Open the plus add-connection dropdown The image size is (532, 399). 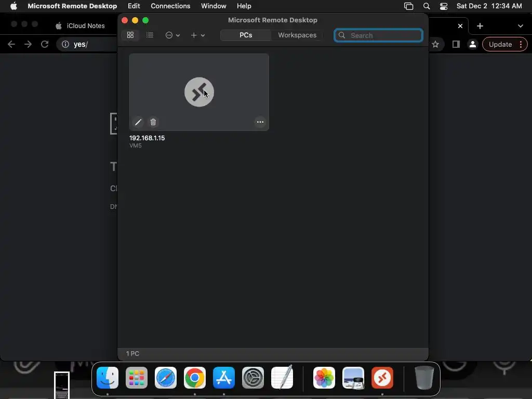click(197, 35)
